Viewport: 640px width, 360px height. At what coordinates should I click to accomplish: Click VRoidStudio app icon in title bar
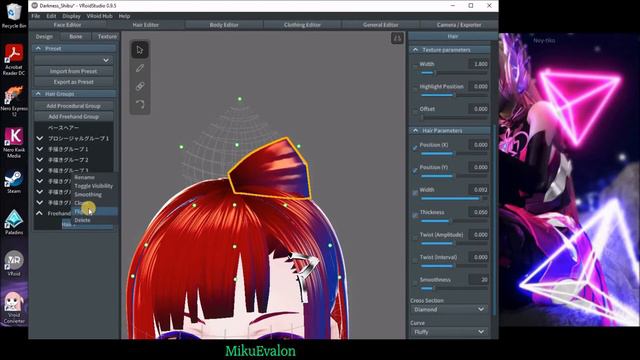pos(35,6)
